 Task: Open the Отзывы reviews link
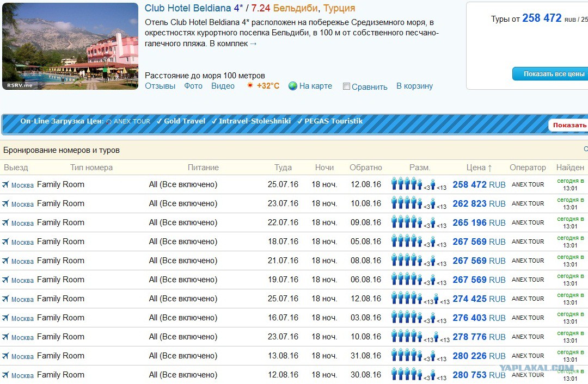(x=160, y=86)
